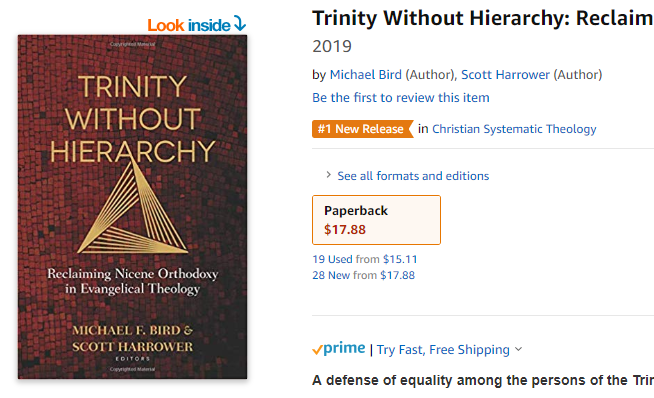Click the Prime logo checkmark

(317, 350)
